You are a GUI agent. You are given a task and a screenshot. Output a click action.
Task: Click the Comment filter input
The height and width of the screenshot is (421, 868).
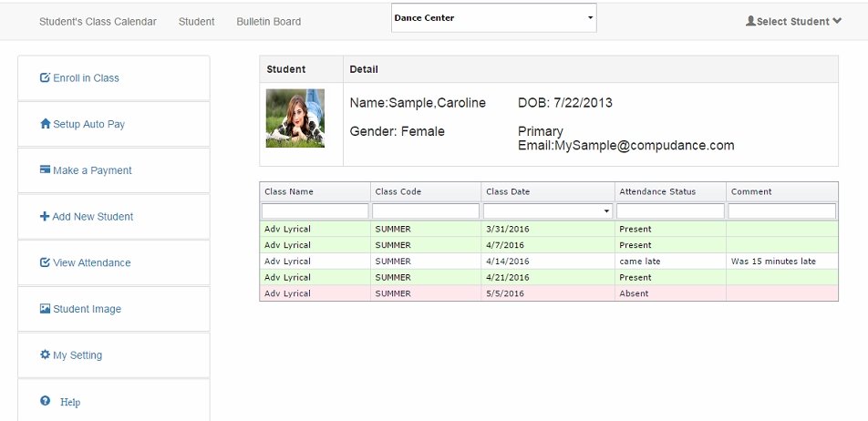[x=781, y=211]
